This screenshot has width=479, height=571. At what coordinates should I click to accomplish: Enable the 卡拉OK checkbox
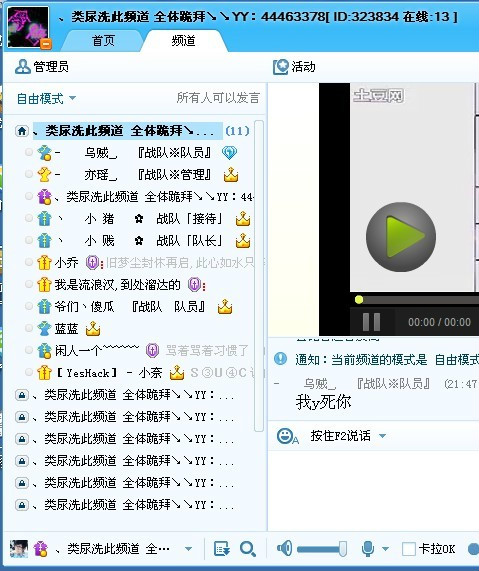click(x=408, y=549)
